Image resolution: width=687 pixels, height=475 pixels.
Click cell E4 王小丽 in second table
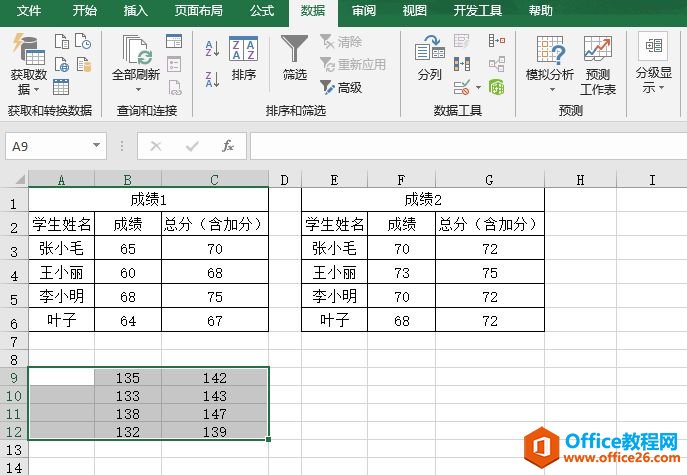click(x=334, y=272)
